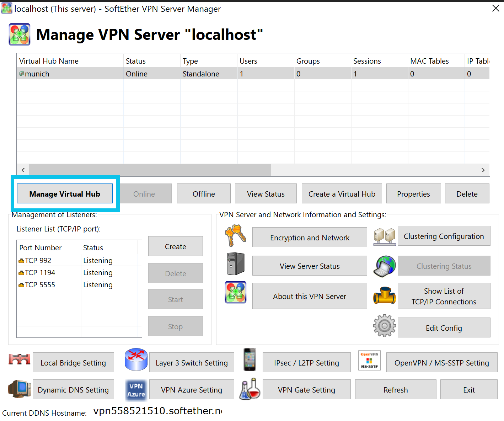Click the smartphone icon for IPsec / L2TP
The width and height of the screenshot is (504, 421).
250,359
